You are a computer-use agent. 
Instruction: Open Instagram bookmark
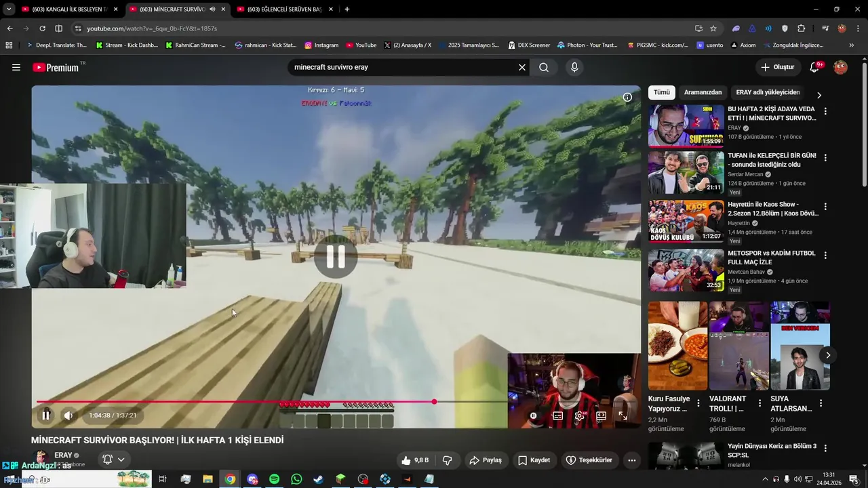pyautogui.click(x=321, y=45)
